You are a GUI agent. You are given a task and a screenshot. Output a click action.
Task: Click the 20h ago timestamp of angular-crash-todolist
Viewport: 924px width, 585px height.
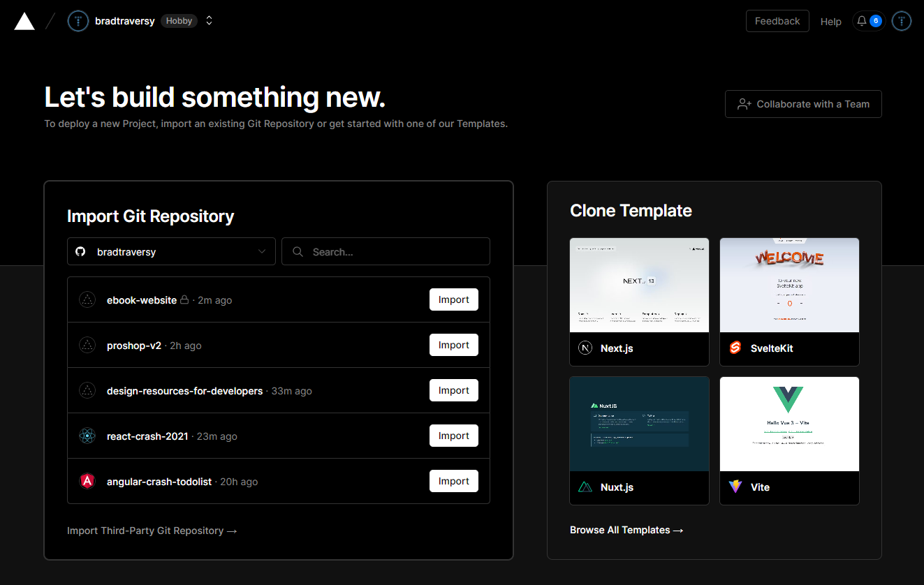(239, 482)
